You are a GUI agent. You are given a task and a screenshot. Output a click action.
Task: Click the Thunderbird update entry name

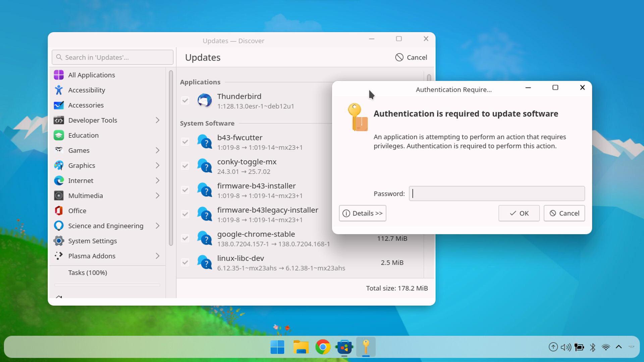239,96
